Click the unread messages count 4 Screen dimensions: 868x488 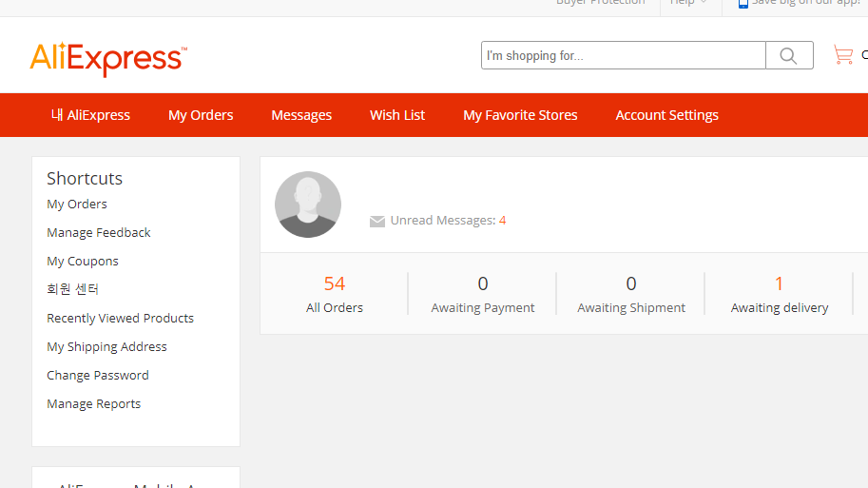pos(503,221)
